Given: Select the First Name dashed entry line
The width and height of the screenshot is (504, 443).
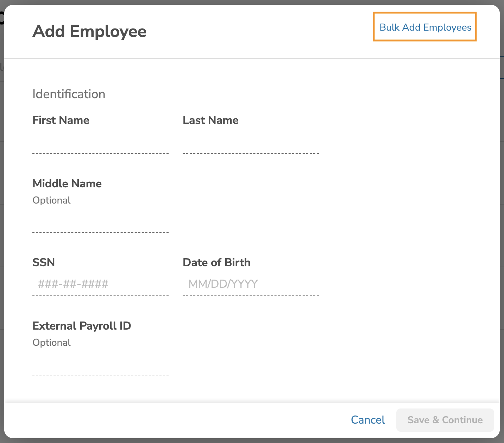Looking at the screenshot, I should click(x=100, y=152).
